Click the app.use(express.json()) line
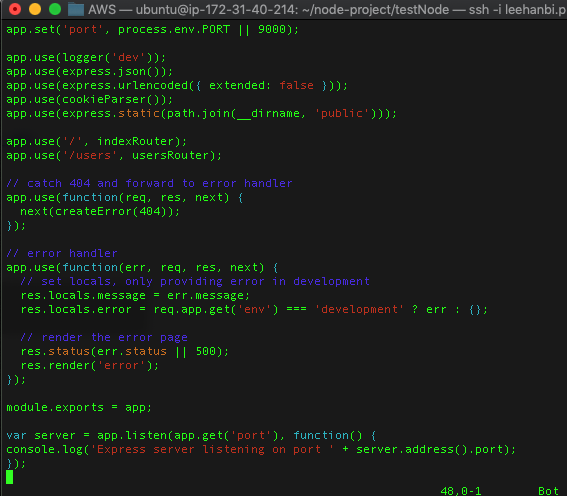Screen dimensions: 567x496 pos(90,72)
